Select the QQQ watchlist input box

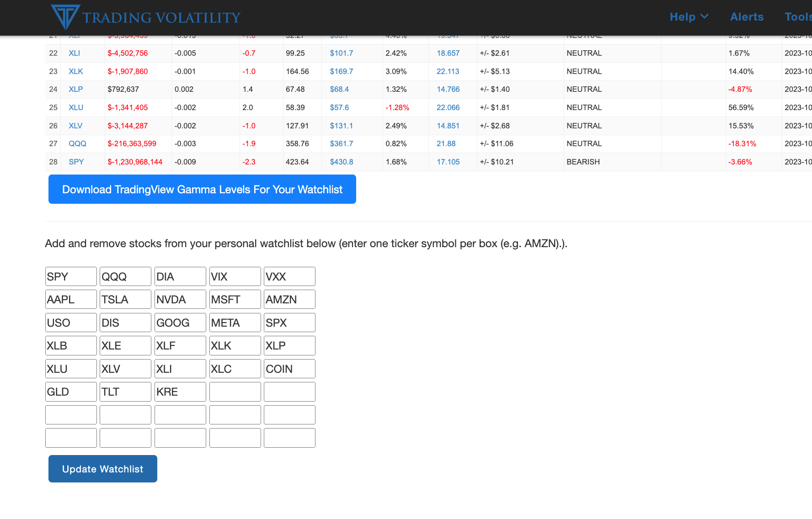125,276
